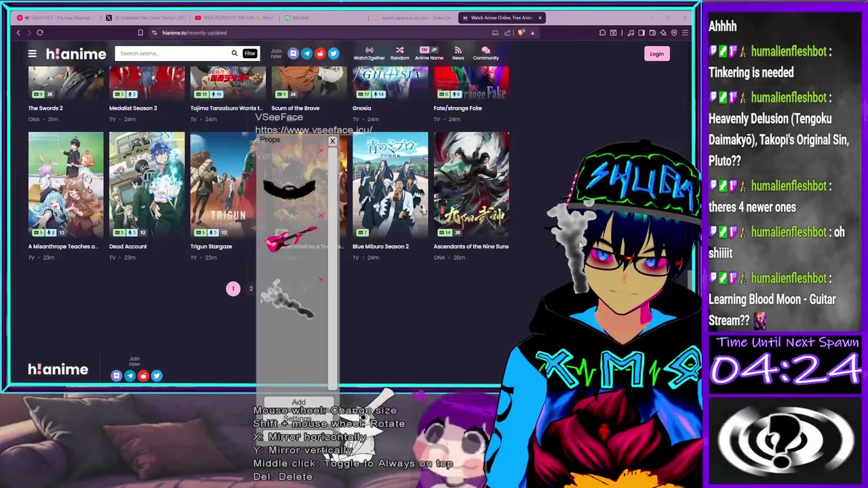Viewport: 868px width, 488px height.
Task: Click the Login button
Action: click(x=656, y=54)
